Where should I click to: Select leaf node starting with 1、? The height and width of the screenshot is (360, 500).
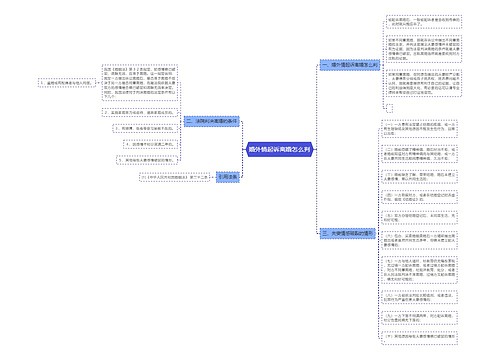tap(67, 83)
